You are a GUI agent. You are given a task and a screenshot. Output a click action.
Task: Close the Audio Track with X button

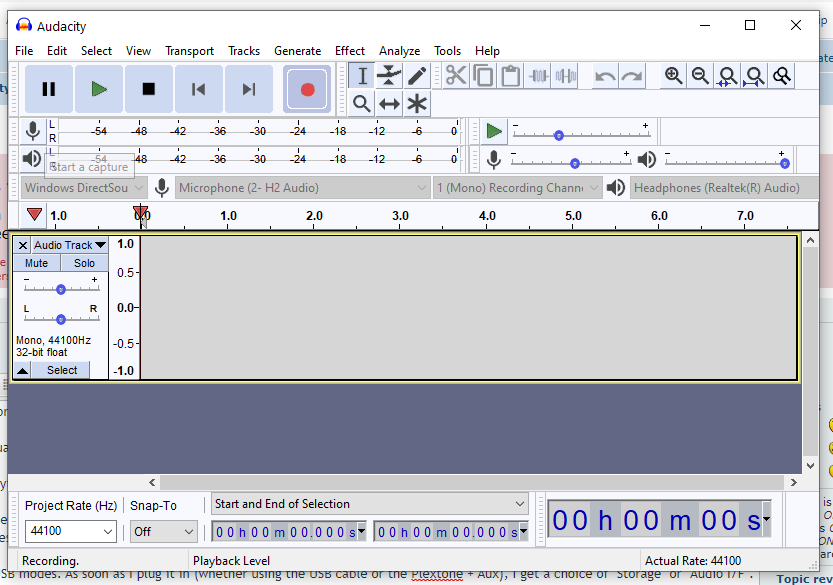[22, 245]
